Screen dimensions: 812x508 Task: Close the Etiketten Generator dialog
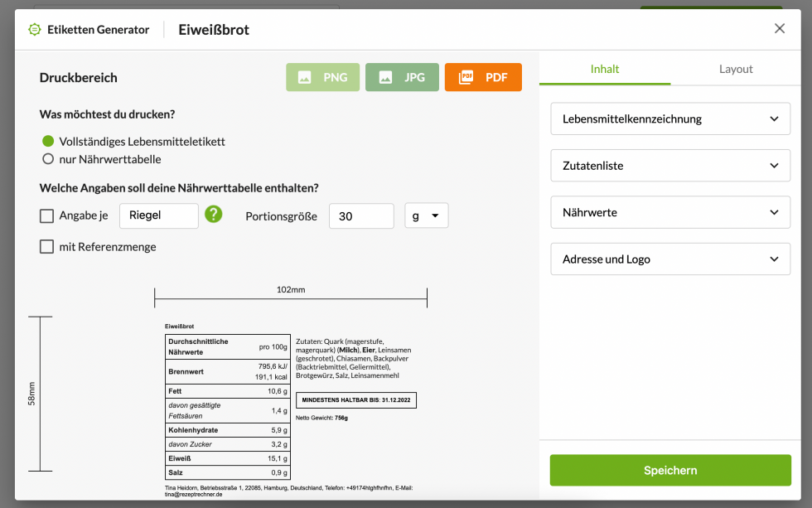tap(780, 28)
